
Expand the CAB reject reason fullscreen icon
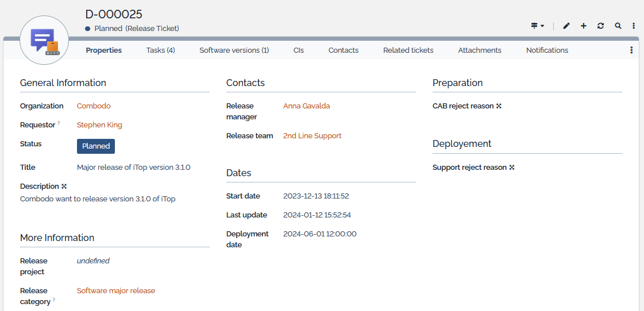[x=499, y=106]
